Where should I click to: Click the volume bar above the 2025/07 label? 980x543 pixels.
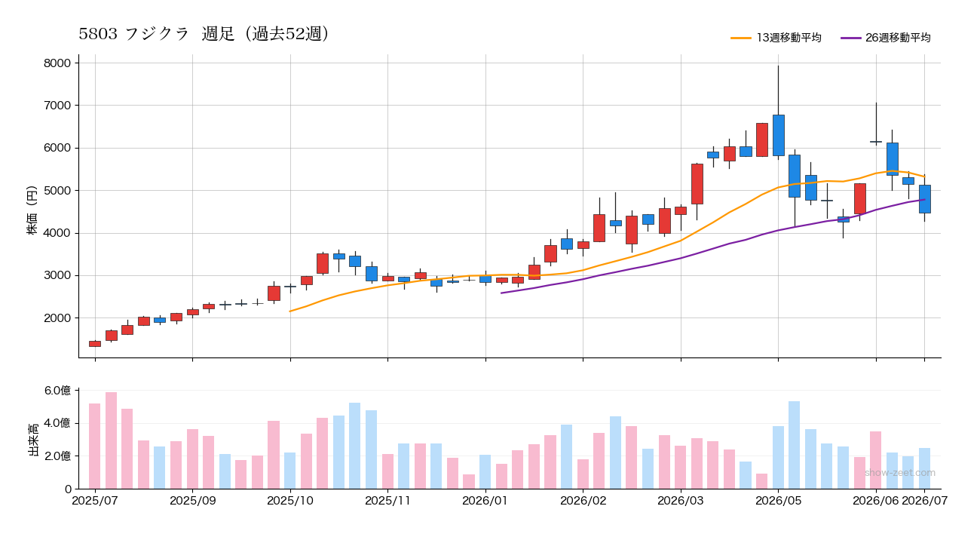95,446
